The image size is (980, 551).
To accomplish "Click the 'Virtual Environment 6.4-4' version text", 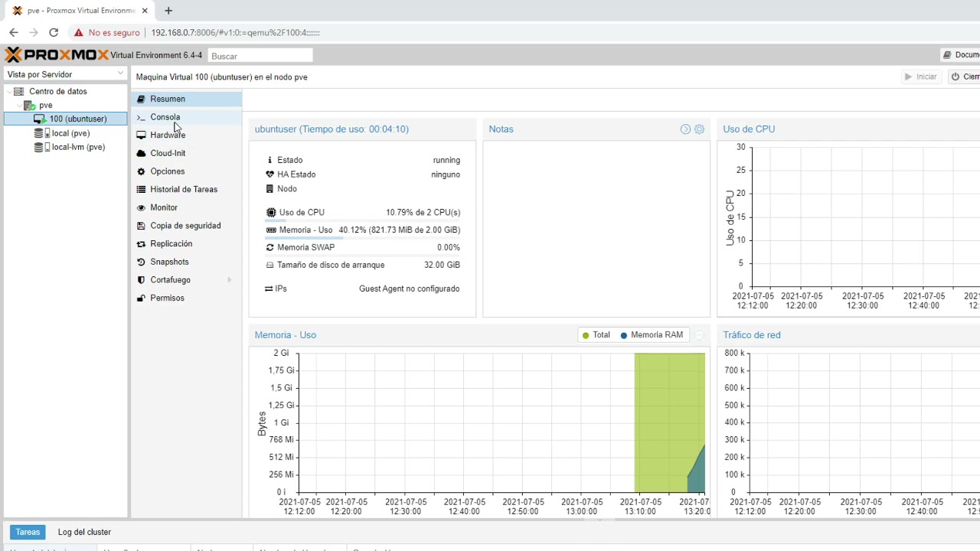I will click(x=156, y=55).
